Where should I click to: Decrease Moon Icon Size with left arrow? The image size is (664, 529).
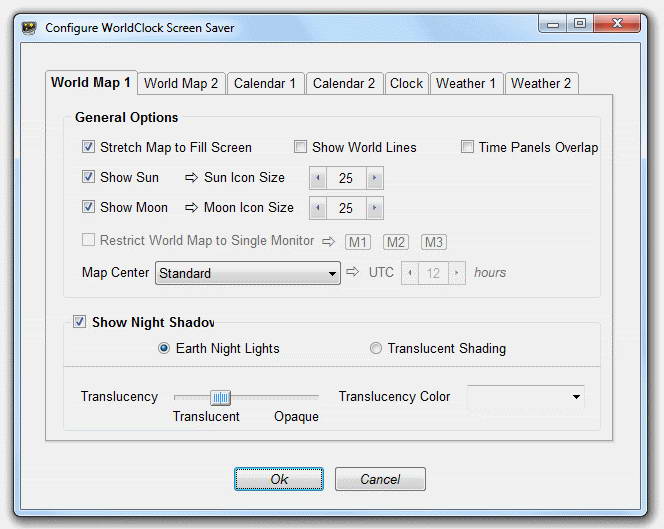(x=318, y=208)
